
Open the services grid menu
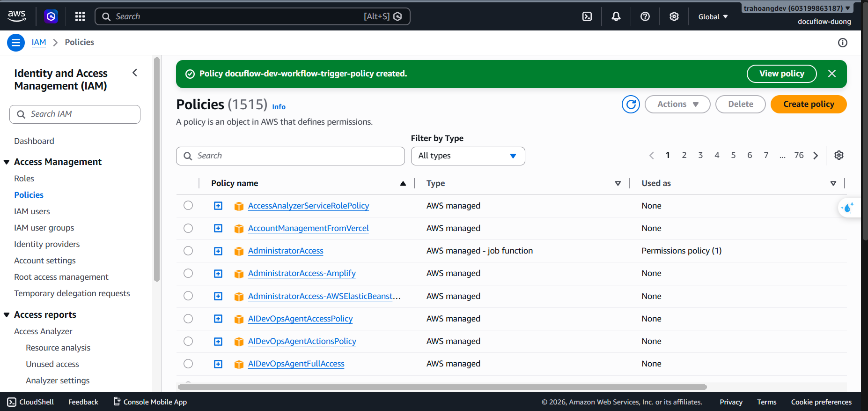[x=80, y=16]
